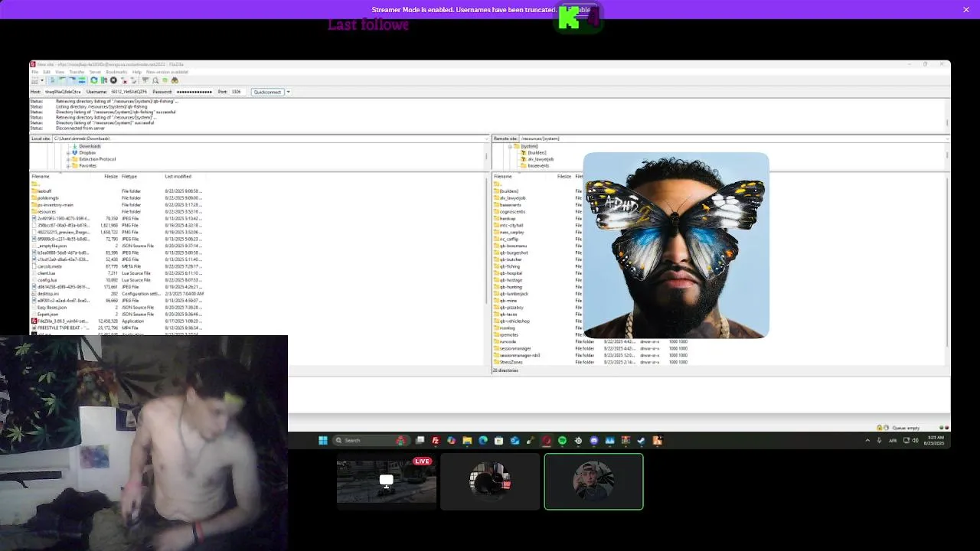Toggle the transfer queue display

pos(81,80)
